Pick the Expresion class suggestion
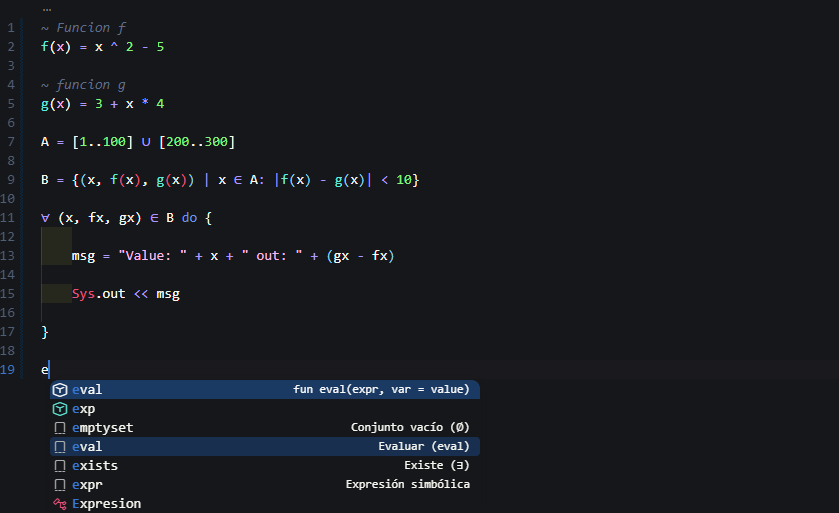 [x=265, y=503]
